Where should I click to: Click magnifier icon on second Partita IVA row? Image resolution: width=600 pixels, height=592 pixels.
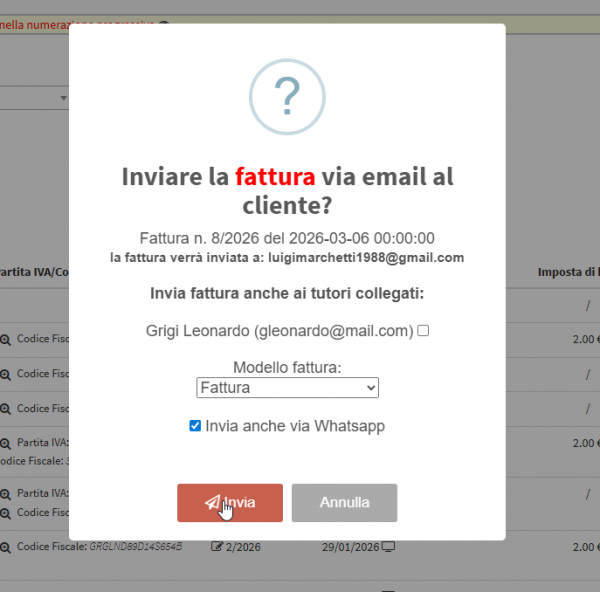(5, 494)
